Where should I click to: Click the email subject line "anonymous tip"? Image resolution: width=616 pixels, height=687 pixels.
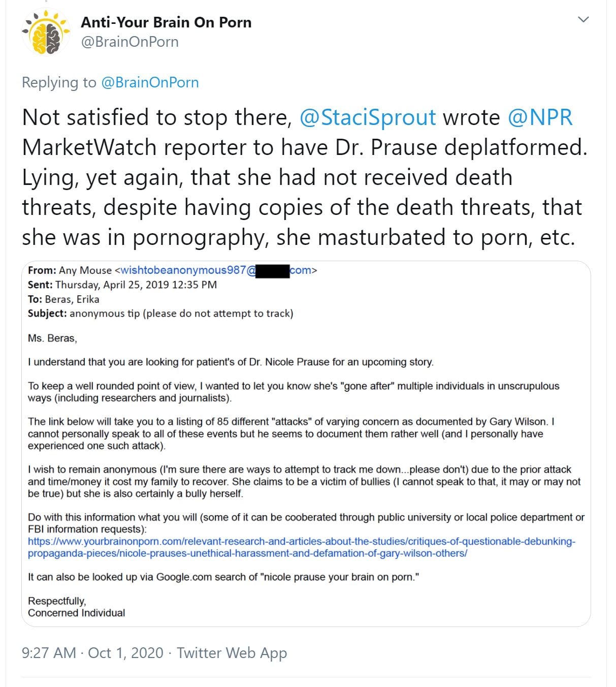(160, 314)
